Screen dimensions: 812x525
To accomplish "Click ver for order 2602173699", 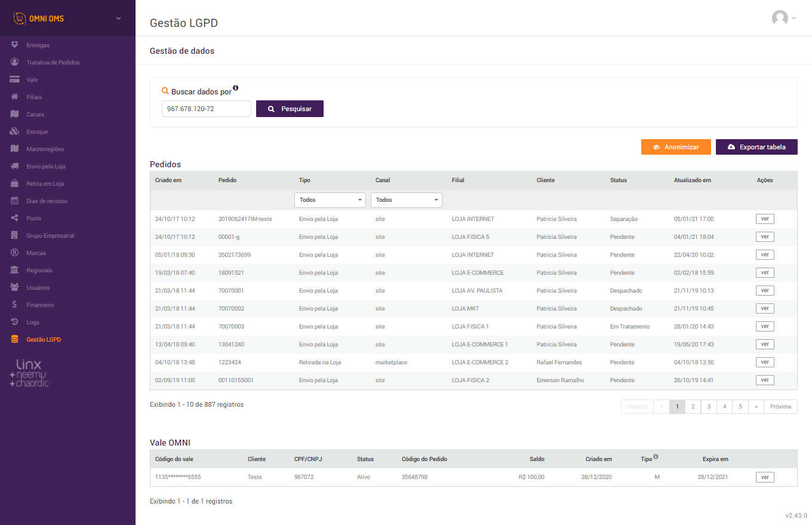I will [765, 254].
